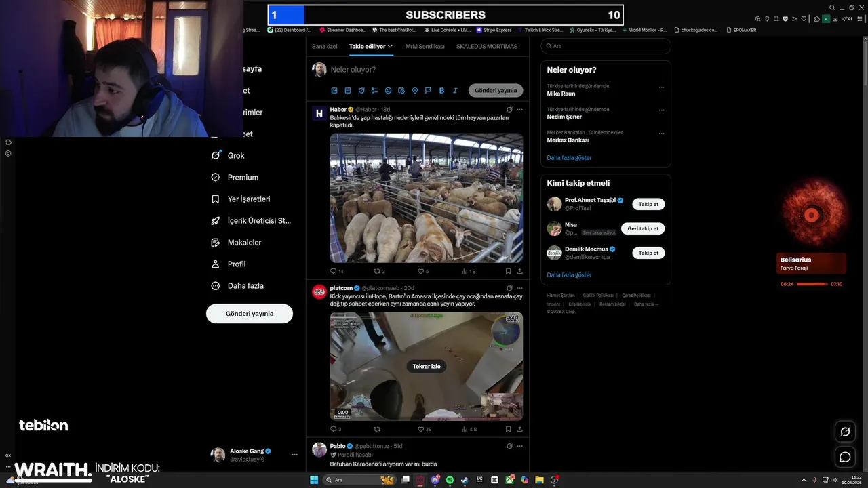
Task: Go to Profil page
Action: coord(229,264)
